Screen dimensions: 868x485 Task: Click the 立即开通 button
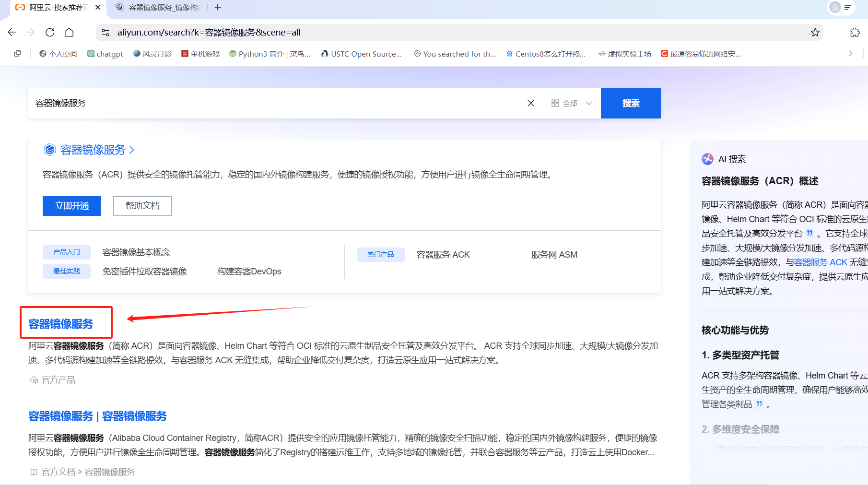click(x=72, y=206)
